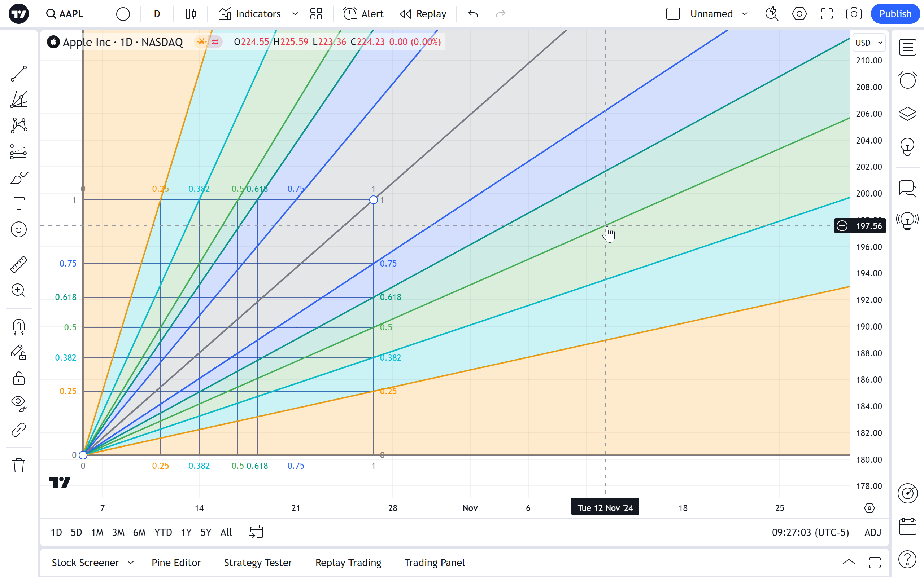The image size is (924, 577).
Task: Toggle lock all drawing tools
Action: pyautogui.click(x=18, y=379)
